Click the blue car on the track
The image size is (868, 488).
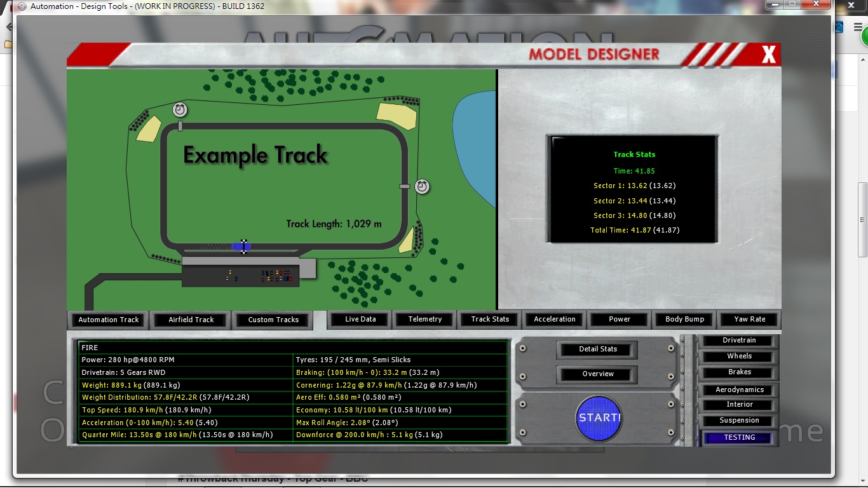(x=241, y=247)
